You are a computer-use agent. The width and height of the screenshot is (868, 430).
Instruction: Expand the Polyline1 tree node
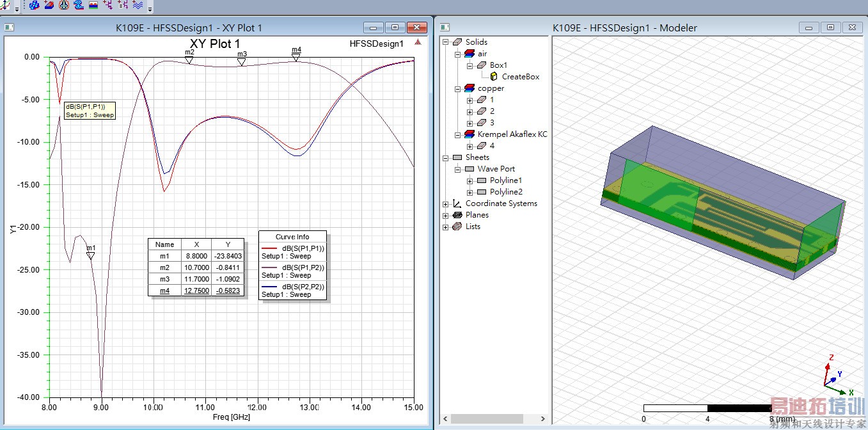point(470,180)
